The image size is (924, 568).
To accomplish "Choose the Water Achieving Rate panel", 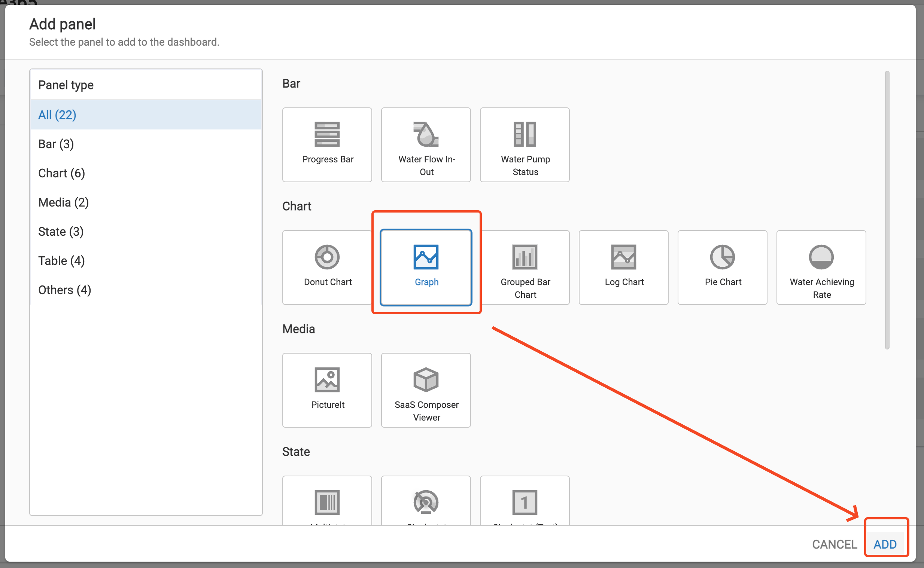I will [x=821, y=267].
